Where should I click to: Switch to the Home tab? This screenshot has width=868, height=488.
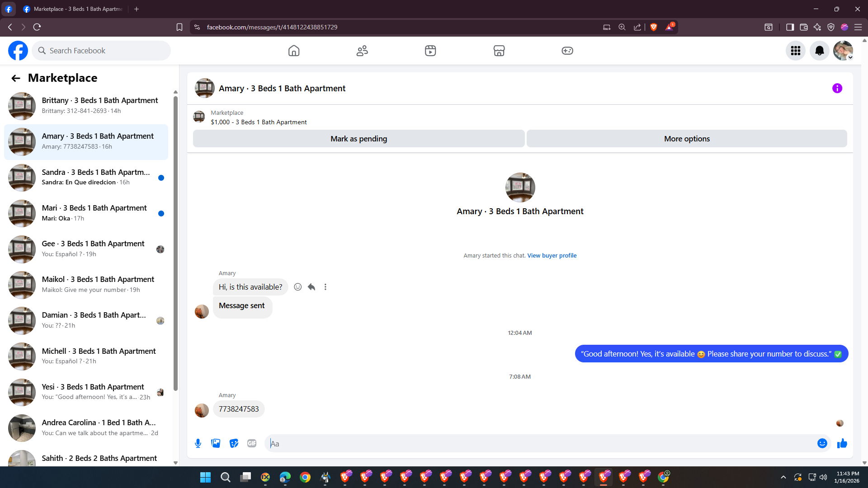click(x=294, y=51)
